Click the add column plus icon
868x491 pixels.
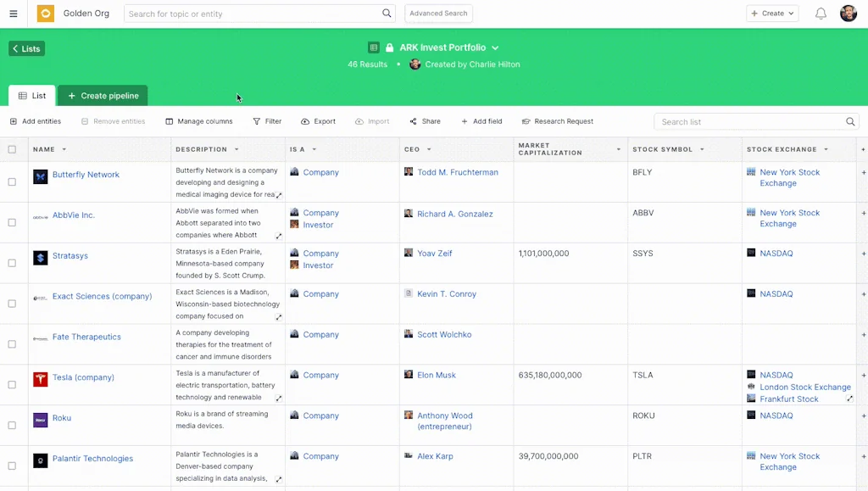coord(863,149)
